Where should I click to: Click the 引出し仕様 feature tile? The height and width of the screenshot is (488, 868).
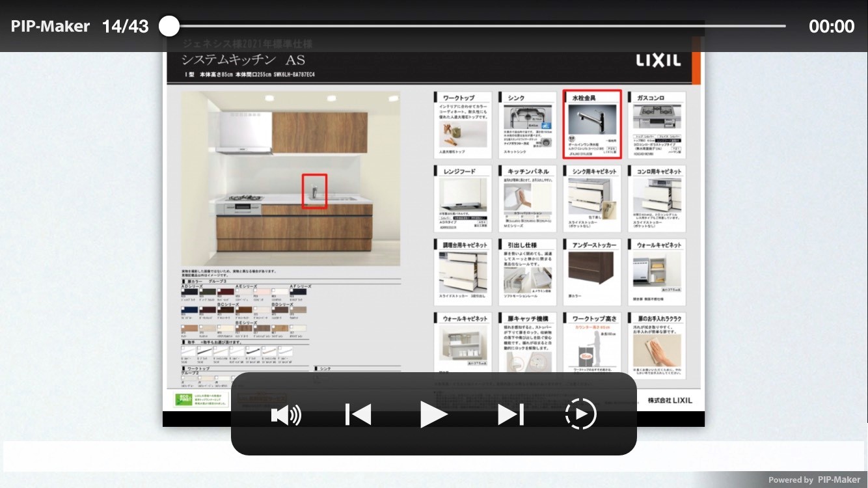(528, 272)
